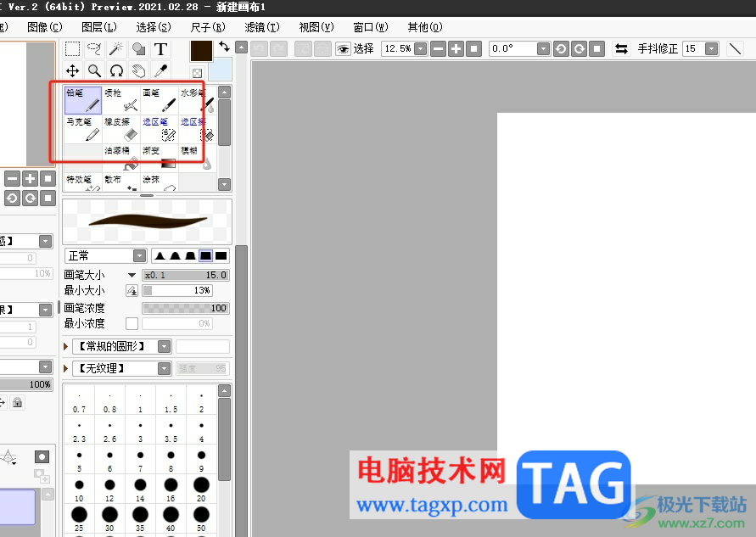Image resolution: width=756 pixels, height=537 pixels.
Task: Enable straight line drawing mode
Action: tap(735, 48)
